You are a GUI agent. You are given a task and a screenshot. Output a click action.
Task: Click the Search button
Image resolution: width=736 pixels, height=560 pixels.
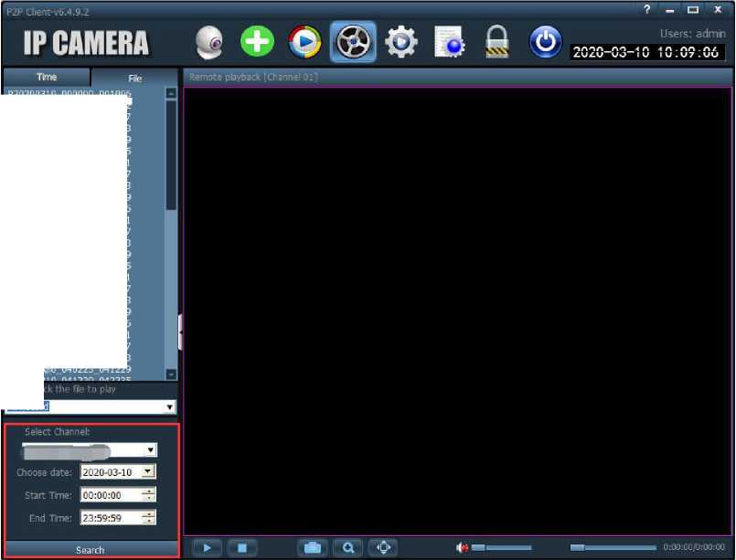coord(90,550)
